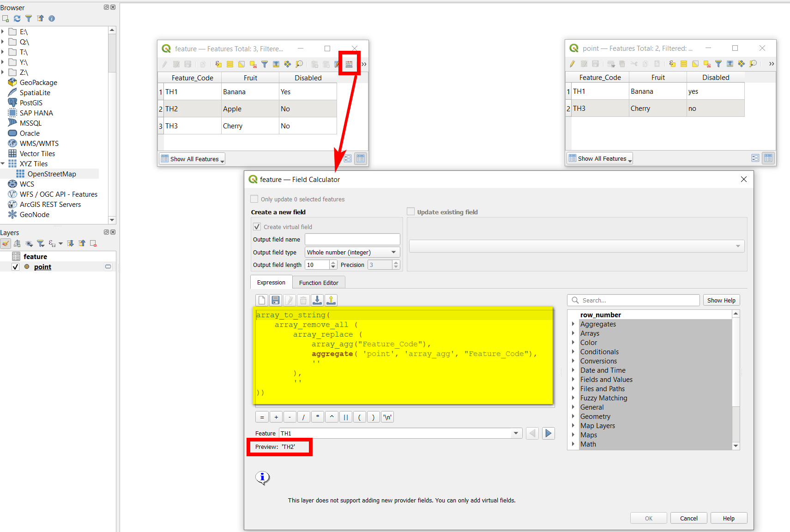Type in the expression search box
Viewport: 790px width, 532px height.
coord(637,300)
